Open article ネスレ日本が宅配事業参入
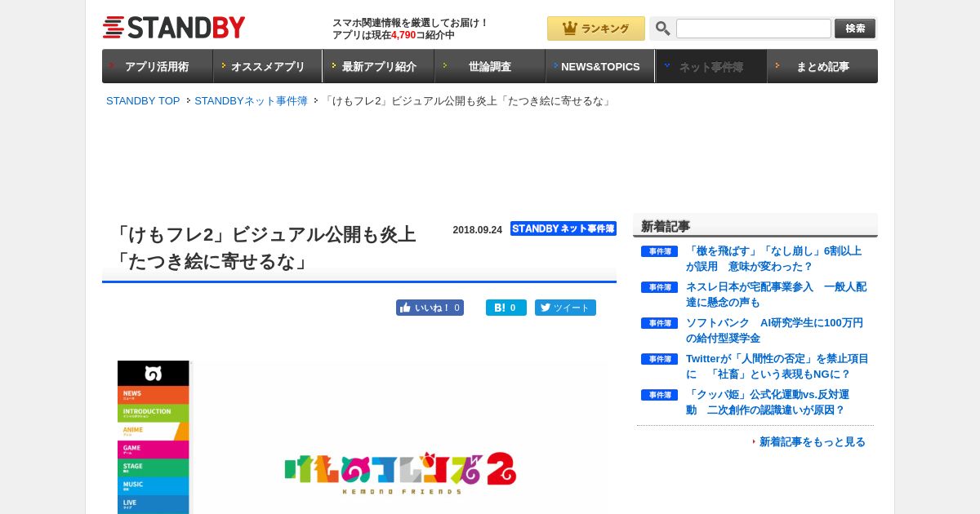The width and height of the screenshot is (980, 514). coord(776,295)
